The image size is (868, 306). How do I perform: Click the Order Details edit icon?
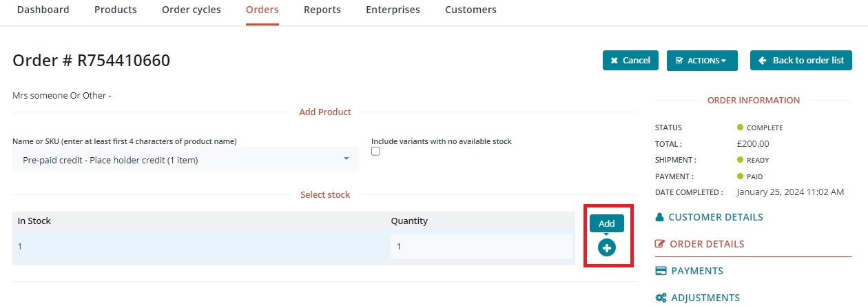click(x=660, y=244)
